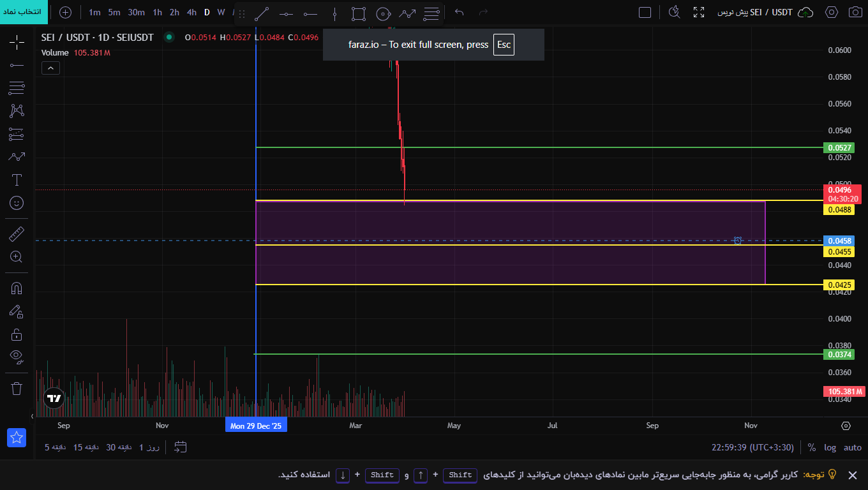Grab the favorites toolbar drag handle
Image resolution: width=868 pixels, height=490 pixels.
pos(242,13)
